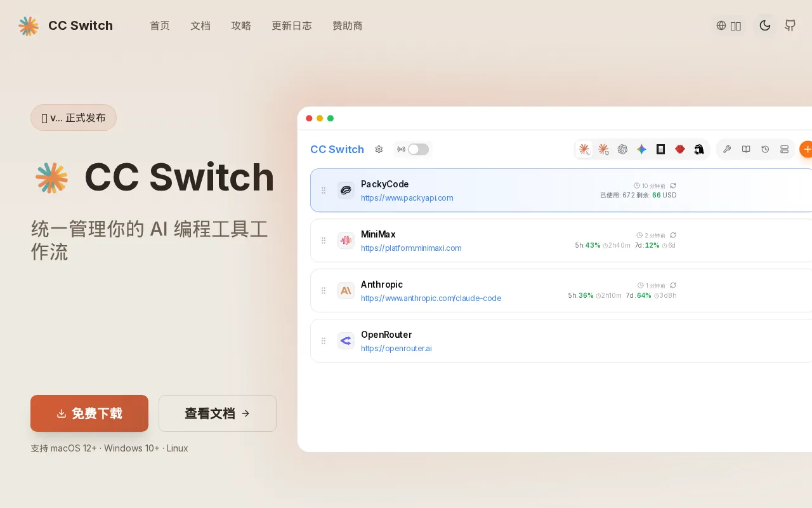
Task: Open the wrench tools icon
Action: pyautogui.click(x=727, y=149)
